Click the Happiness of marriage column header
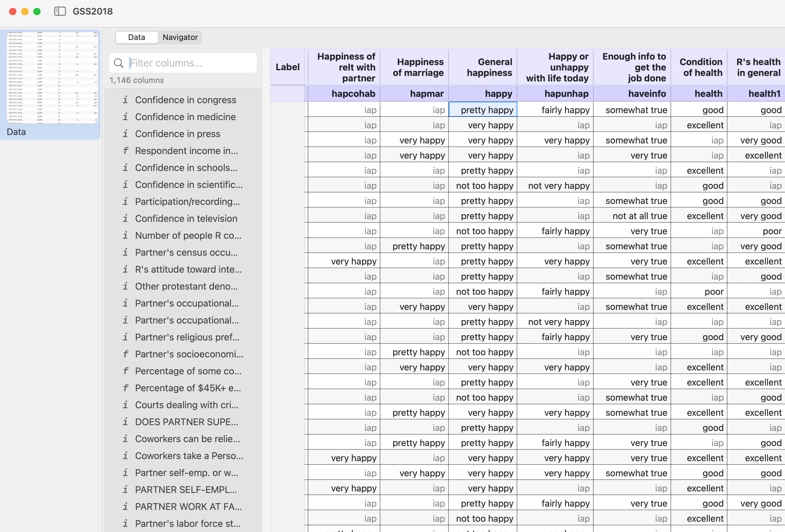The width and height of the screenshot is (785, 532). 414,67
